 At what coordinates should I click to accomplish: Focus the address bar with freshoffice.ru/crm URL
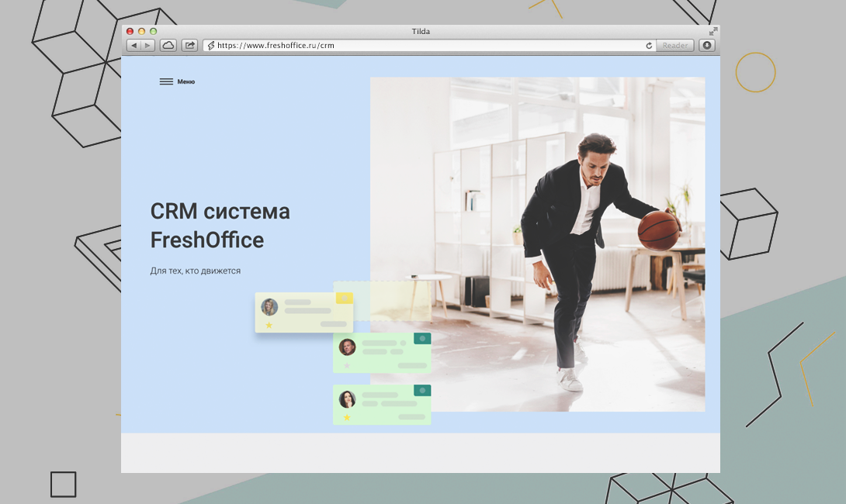coord(429,45)
